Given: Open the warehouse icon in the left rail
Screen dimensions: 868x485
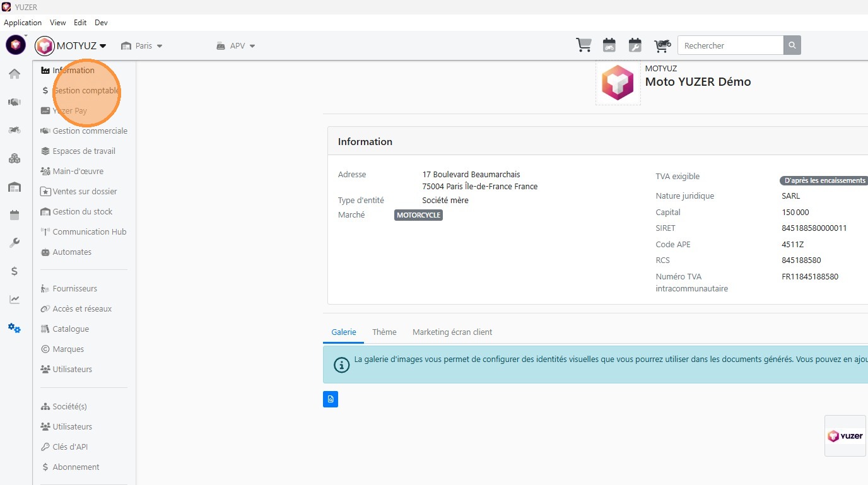Looking at the screenshot, I should coord(15,187).
